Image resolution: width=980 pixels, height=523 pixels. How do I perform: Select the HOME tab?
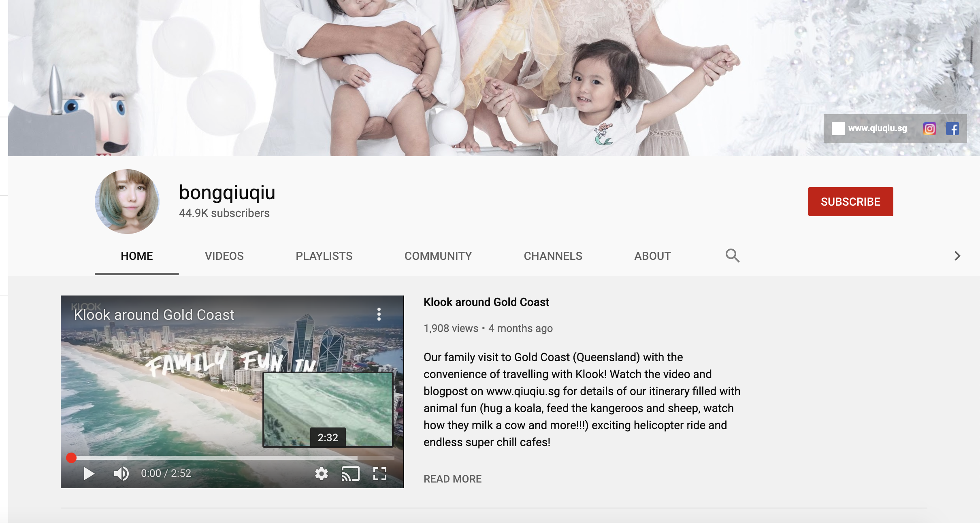137,256
